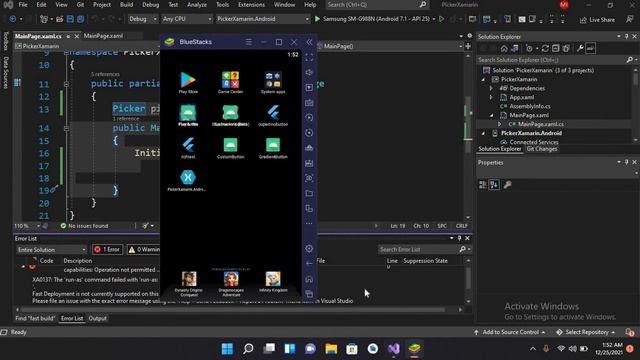Open System apps folder in BlueStacks
640x360 pixels.
[x=273, y=82]
